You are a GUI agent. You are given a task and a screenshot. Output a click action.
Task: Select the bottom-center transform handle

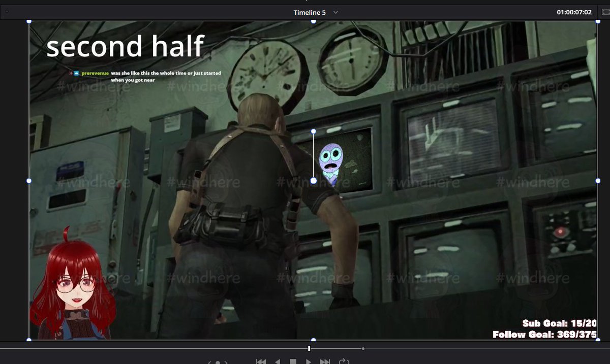tap(313, 340)
